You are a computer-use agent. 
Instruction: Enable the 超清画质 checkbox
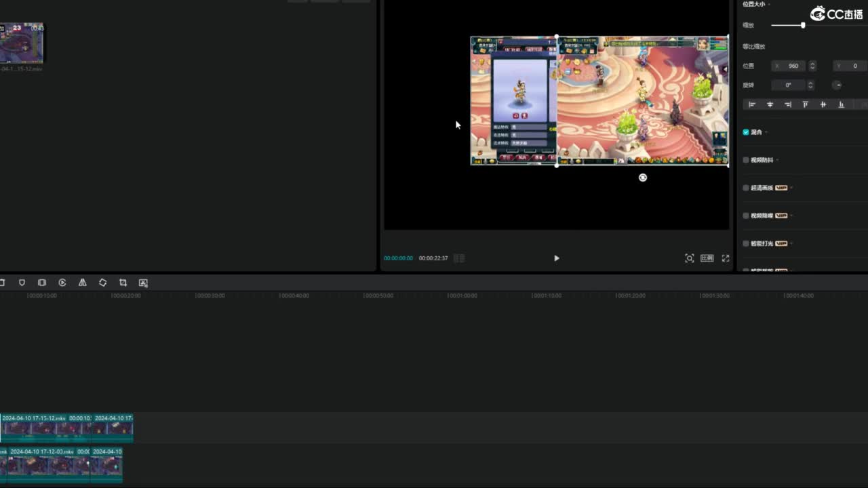pos(746,188)
